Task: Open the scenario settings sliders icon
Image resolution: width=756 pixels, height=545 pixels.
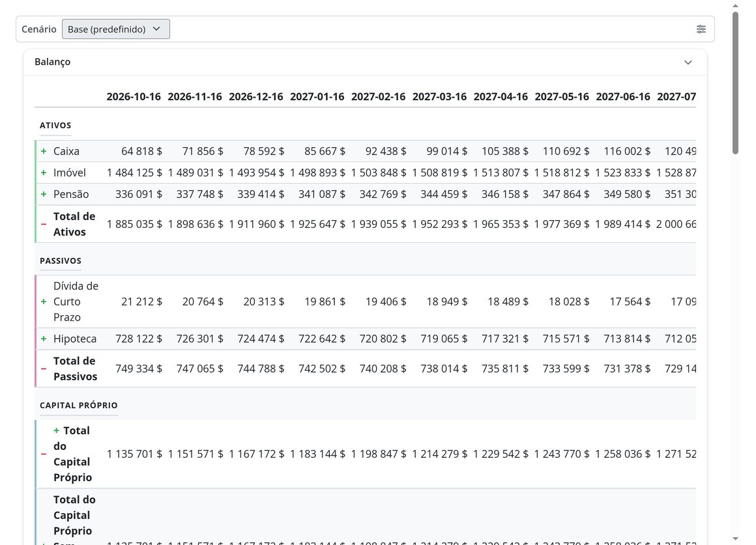Action: [x=701, y=29]
